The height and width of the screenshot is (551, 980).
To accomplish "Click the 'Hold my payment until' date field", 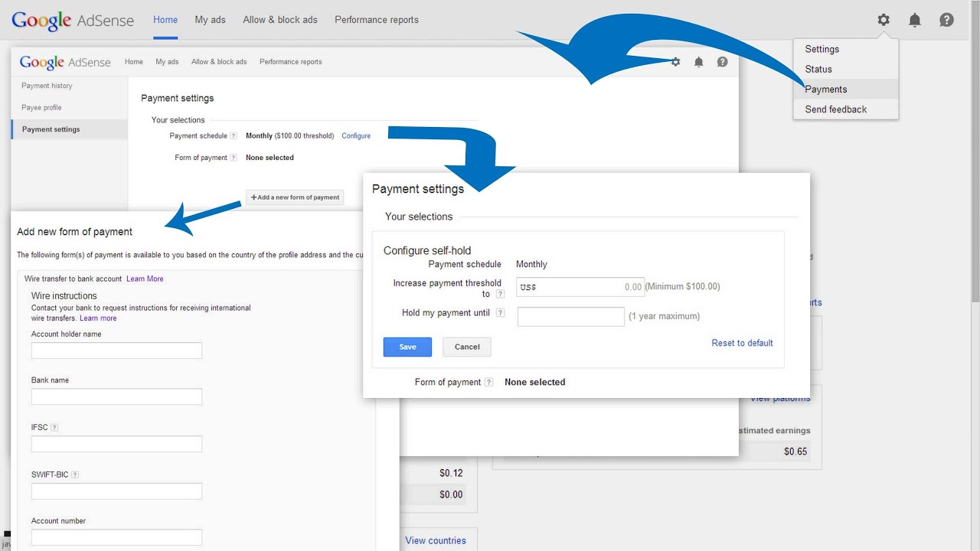I will point(571,316).
